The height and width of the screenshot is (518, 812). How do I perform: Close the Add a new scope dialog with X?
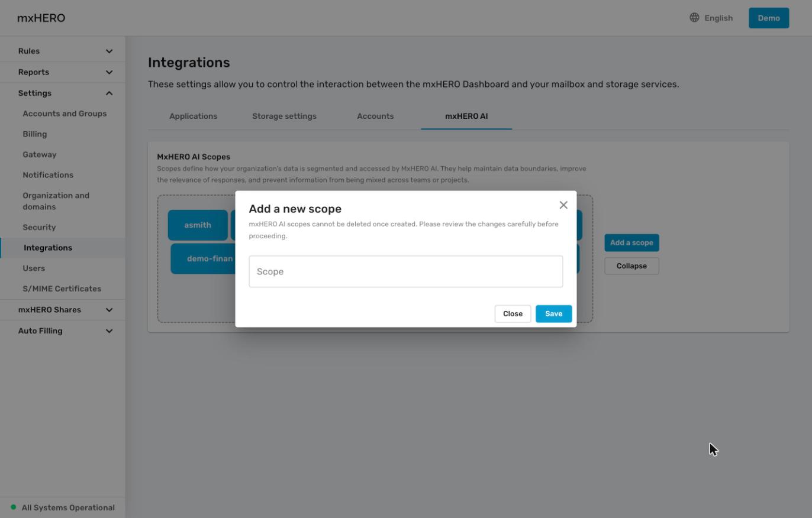(x=563, y=205)
